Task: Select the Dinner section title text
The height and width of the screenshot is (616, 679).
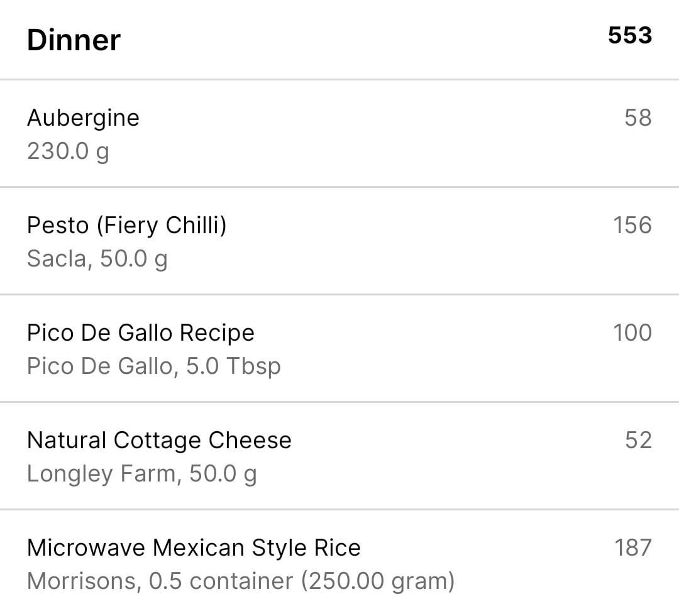Action: (x=74, y=40)
